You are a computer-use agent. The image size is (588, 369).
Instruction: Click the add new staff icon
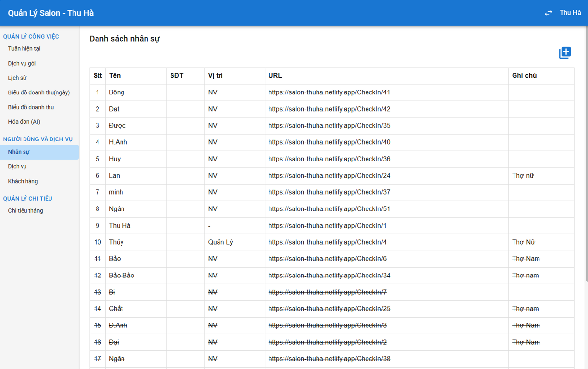tap(565, 53)
